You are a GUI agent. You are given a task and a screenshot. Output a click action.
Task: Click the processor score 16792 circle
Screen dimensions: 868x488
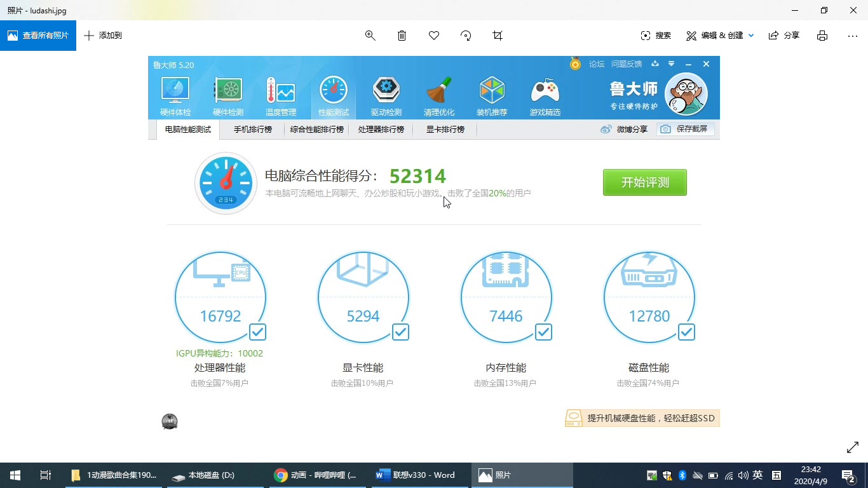pos(220,297)
